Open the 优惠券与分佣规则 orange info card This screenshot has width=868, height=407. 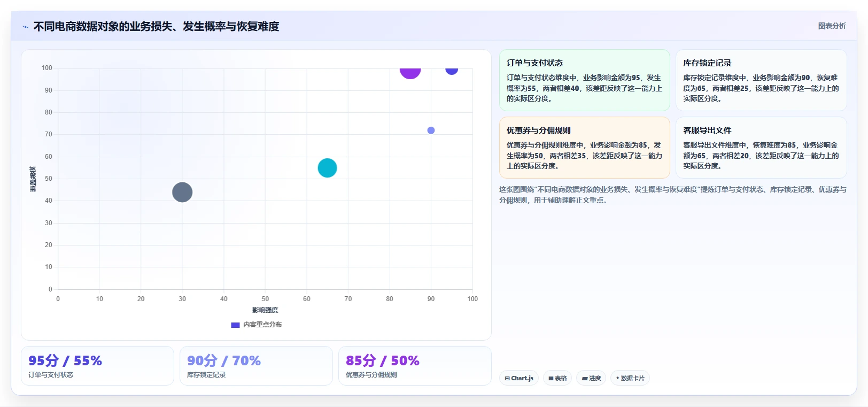click(x=585, y=148)
